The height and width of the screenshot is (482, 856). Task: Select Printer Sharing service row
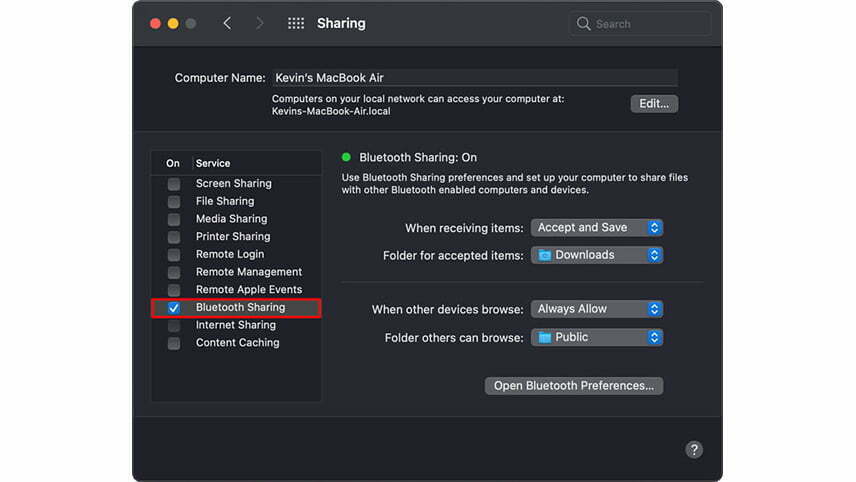pyautogui.click(x=236, y=236)
